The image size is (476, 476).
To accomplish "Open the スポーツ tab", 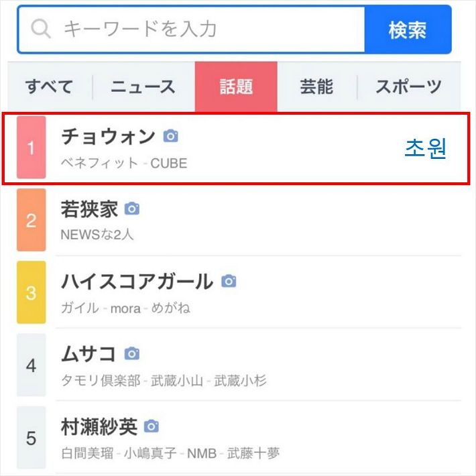I will (x=408, y=86).
